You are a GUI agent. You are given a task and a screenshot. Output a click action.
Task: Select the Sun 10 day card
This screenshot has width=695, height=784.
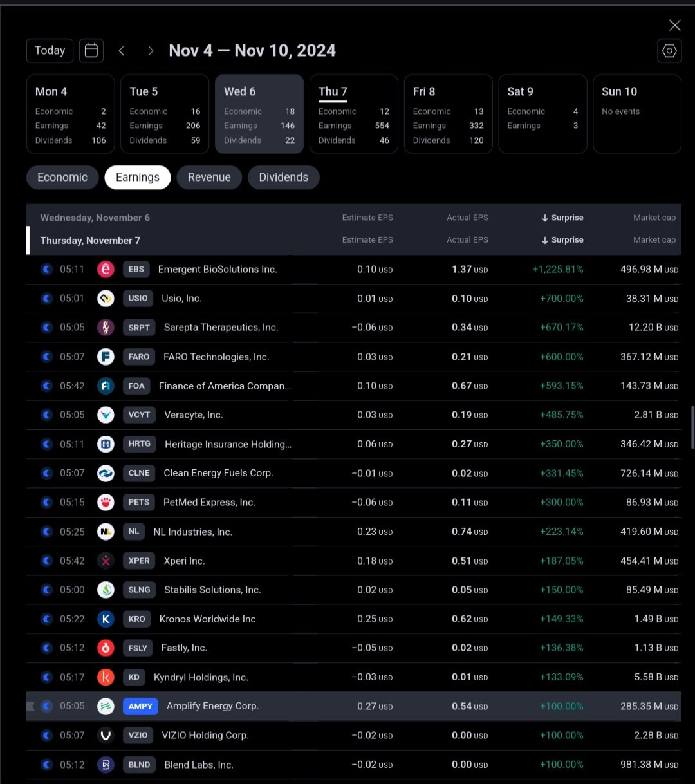tap(637, 114)
